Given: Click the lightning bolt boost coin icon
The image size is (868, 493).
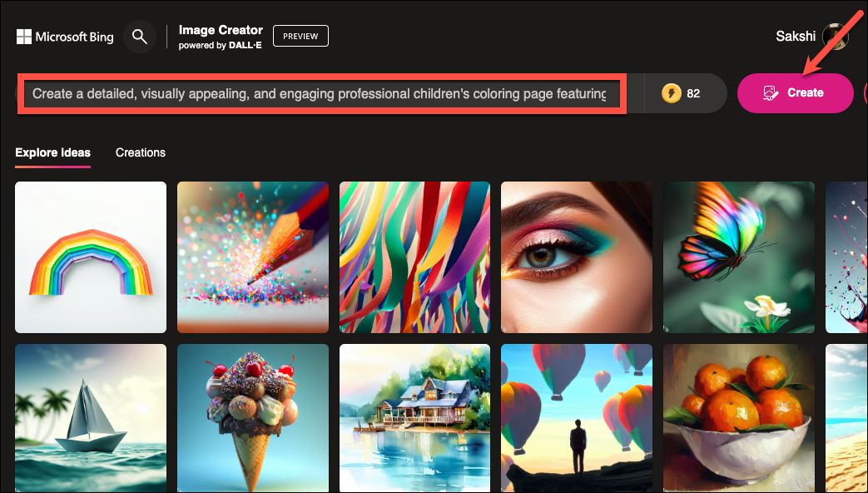Looking at the screenshot, I should 671,93.
